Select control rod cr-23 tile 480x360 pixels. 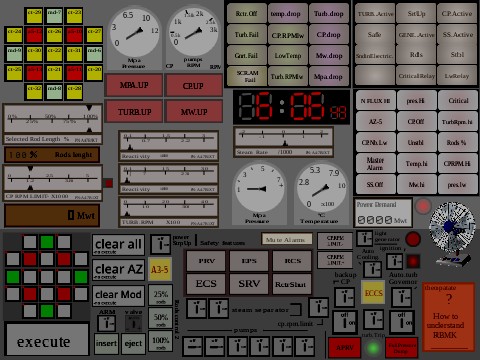(x=74, y=16)
